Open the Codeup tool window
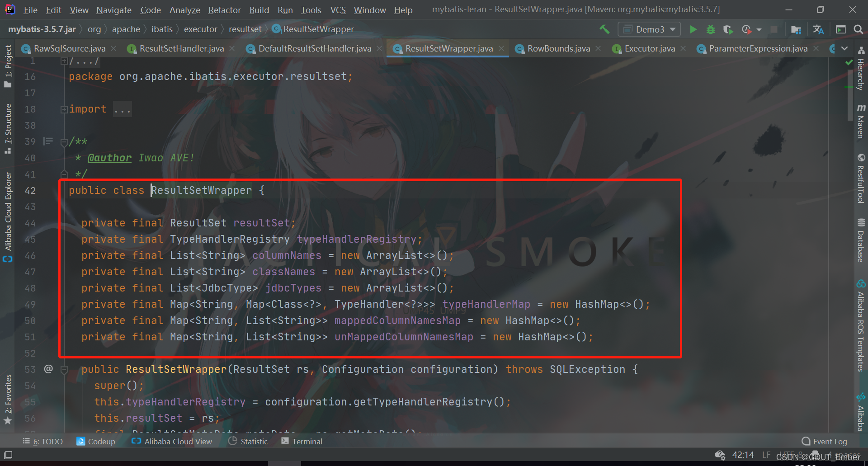868x466 pixels. [96, 442]
